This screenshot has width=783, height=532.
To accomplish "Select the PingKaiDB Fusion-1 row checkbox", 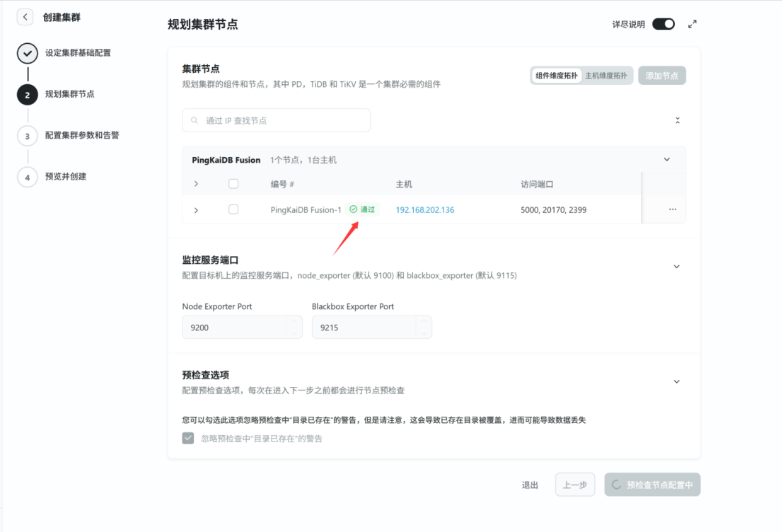I will coord(233,209).
